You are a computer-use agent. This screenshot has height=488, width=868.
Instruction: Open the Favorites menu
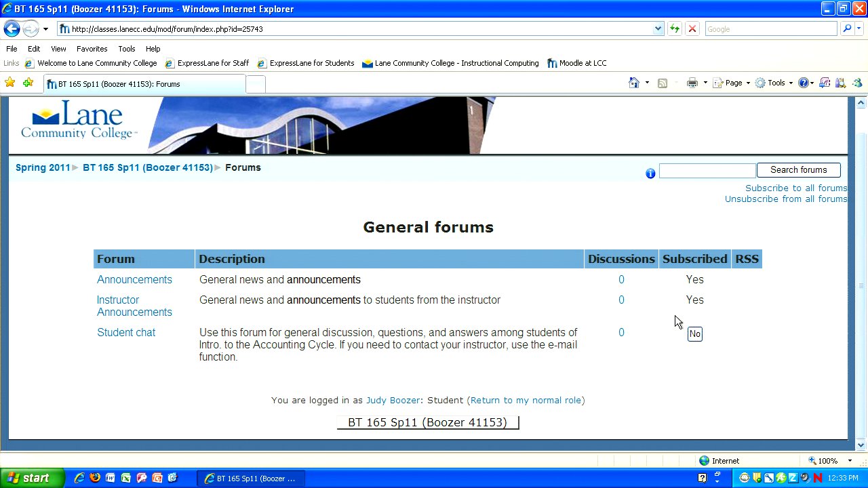[92, 49]
